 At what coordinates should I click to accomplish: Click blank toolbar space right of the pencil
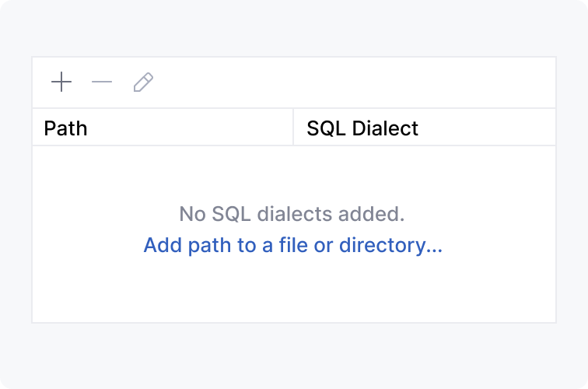click(x=350, y=82)
